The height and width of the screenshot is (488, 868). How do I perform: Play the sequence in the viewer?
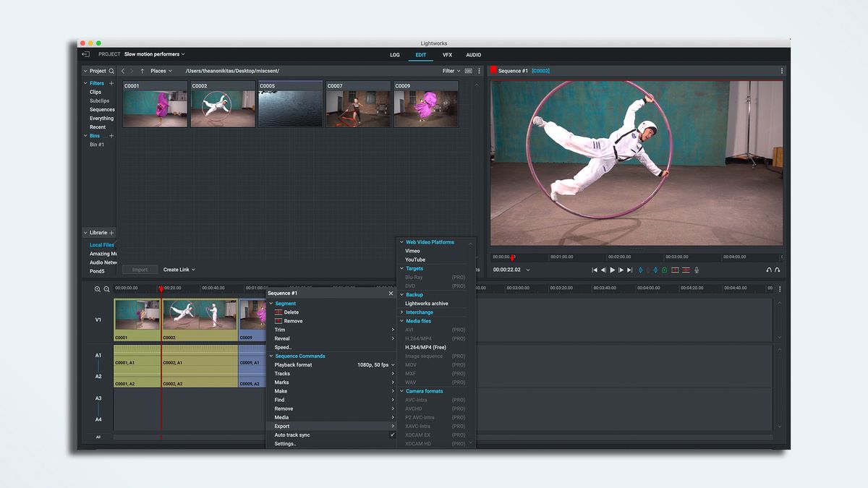tap(612, 270)
